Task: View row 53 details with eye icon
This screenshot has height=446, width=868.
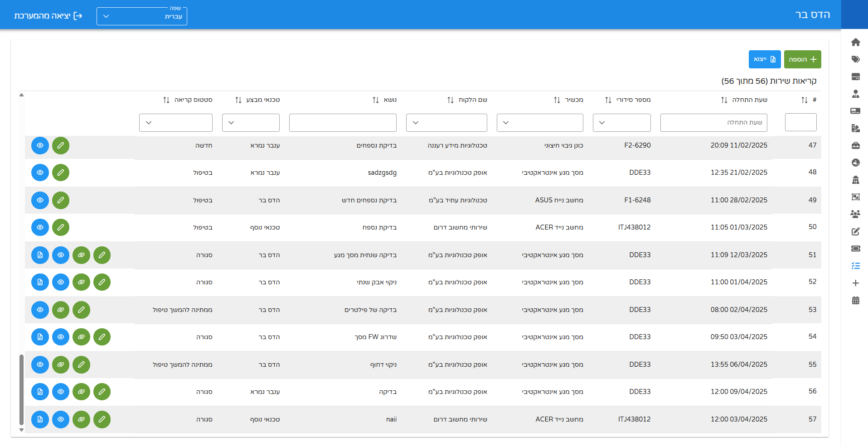Action: (40, 310)
